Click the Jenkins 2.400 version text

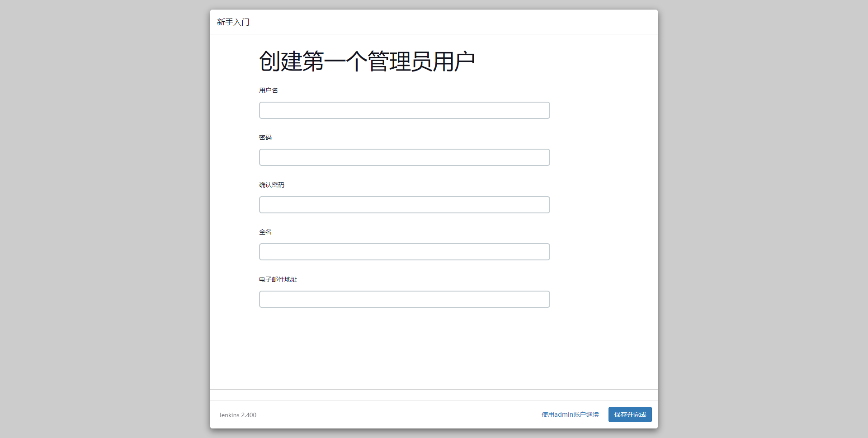click(237, 415)
